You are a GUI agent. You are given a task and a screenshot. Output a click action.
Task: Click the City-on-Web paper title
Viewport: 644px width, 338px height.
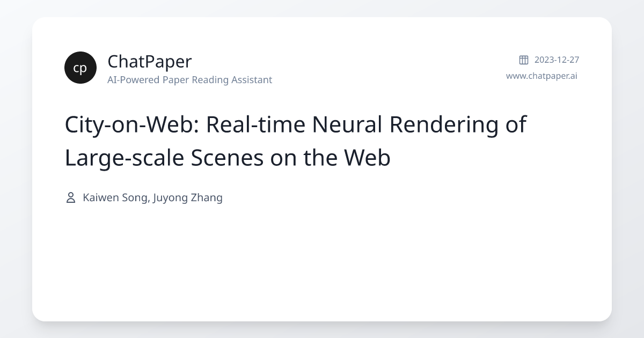[x=296, y=141]
